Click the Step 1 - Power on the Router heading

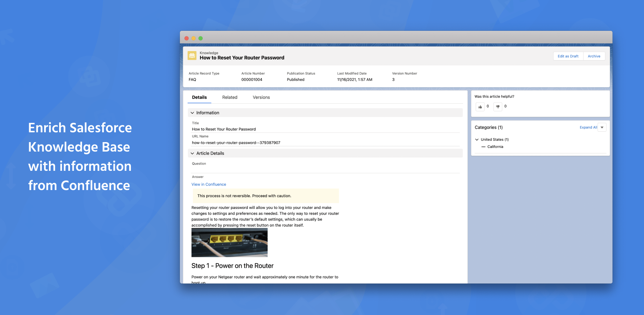tap(232, 266)
